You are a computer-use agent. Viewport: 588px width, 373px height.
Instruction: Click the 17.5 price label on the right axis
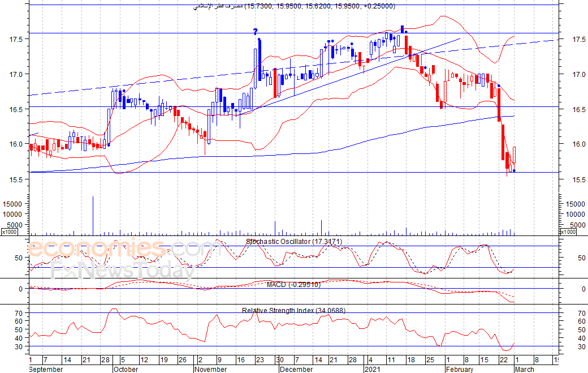tap(579, 40)
